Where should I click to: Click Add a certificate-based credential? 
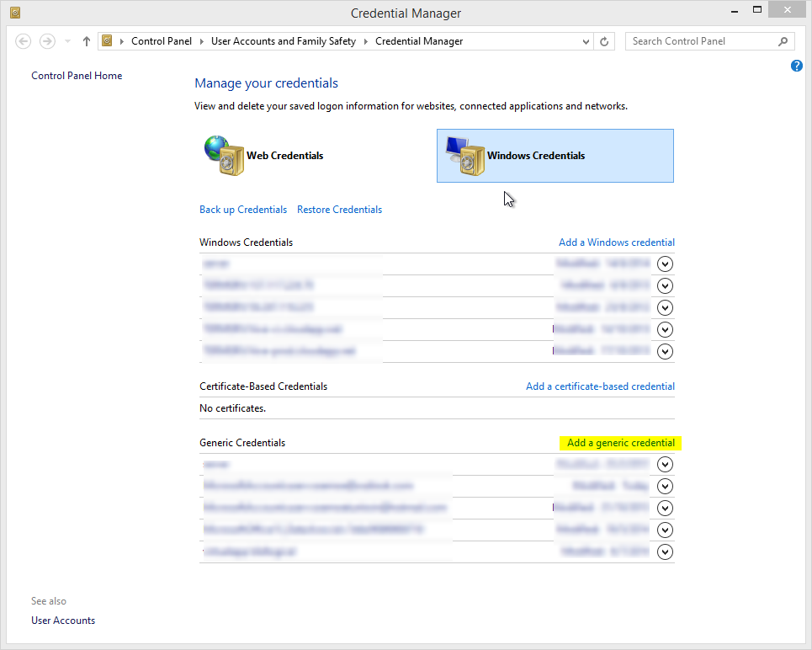click(x=600, y=386)
